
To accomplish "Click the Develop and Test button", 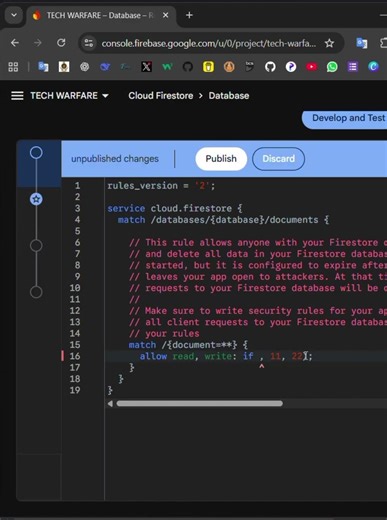I will (x=345, y=118).
